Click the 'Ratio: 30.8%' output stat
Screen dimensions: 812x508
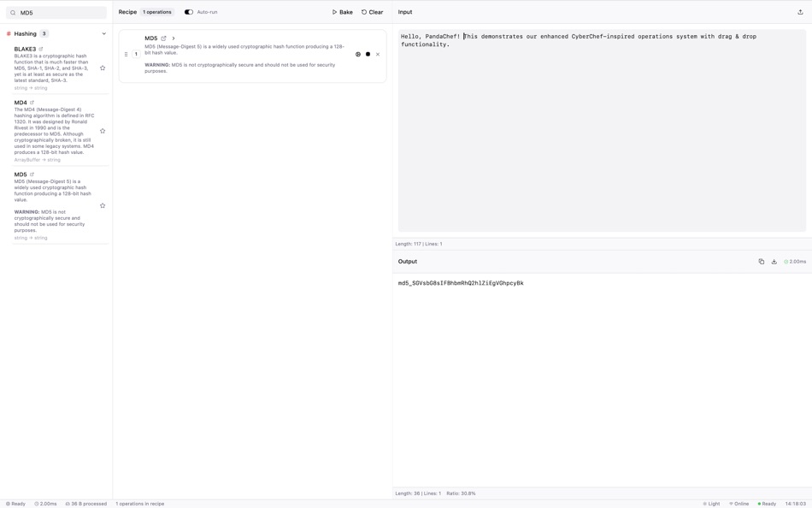[461, 493]
